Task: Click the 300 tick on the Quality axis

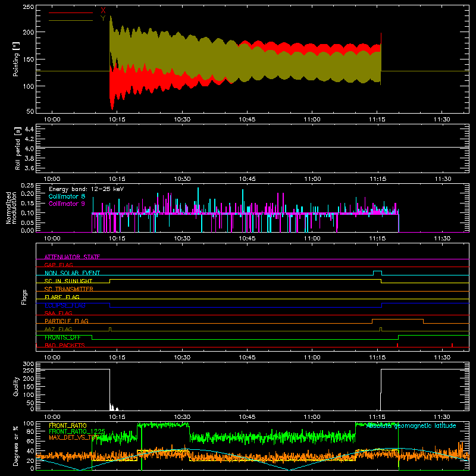Action: [29, 364]
